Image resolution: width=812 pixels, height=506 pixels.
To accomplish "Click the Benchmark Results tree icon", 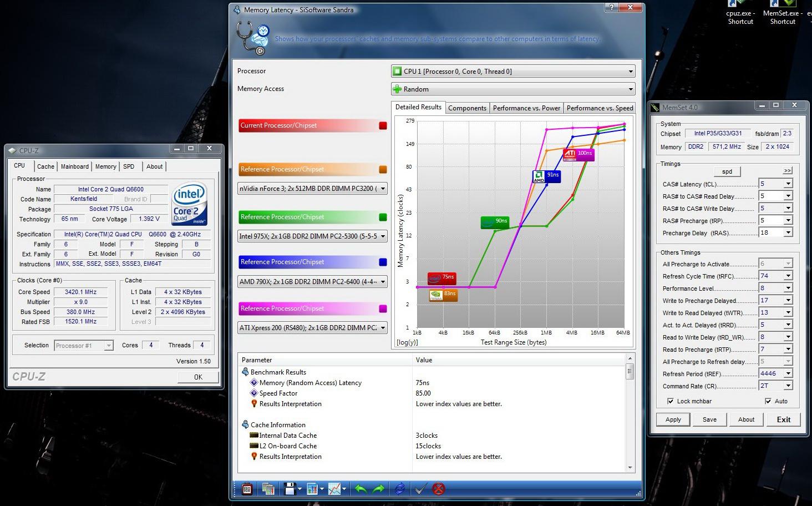I will 245,372.
